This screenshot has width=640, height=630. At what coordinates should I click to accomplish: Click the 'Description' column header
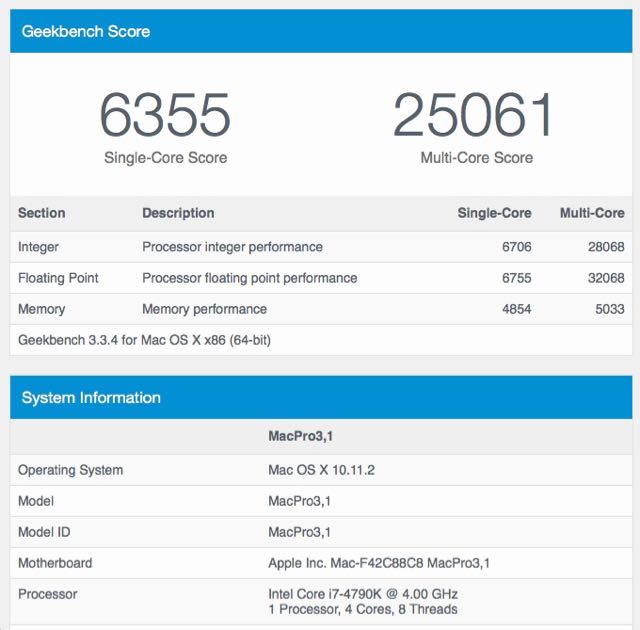tap(178, 213)
